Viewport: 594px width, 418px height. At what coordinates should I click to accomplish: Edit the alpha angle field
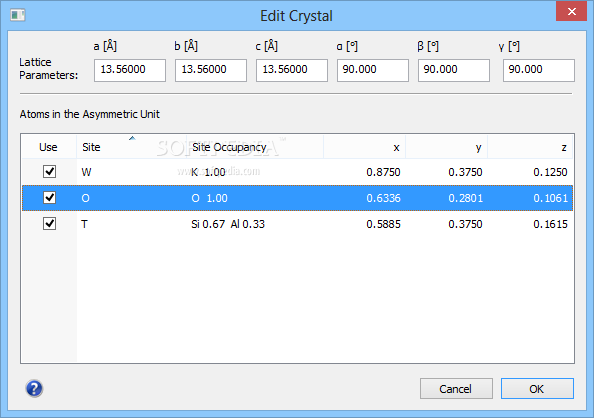point(373,70)
